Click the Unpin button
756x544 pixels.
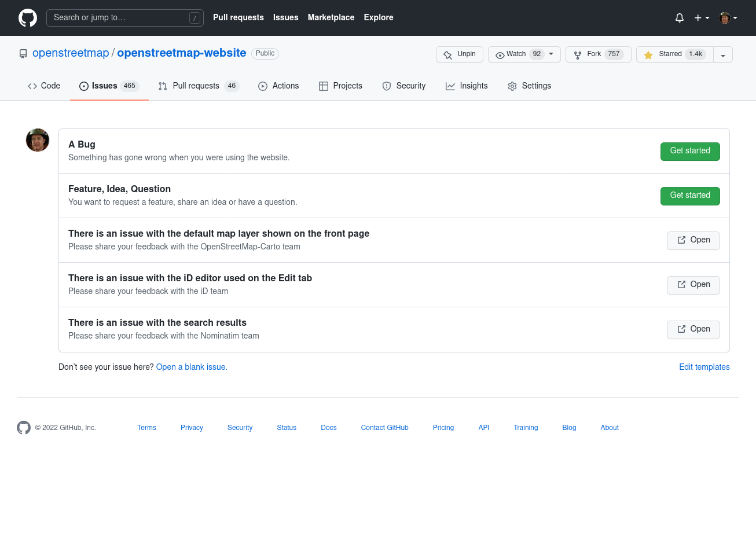[460, 54]
